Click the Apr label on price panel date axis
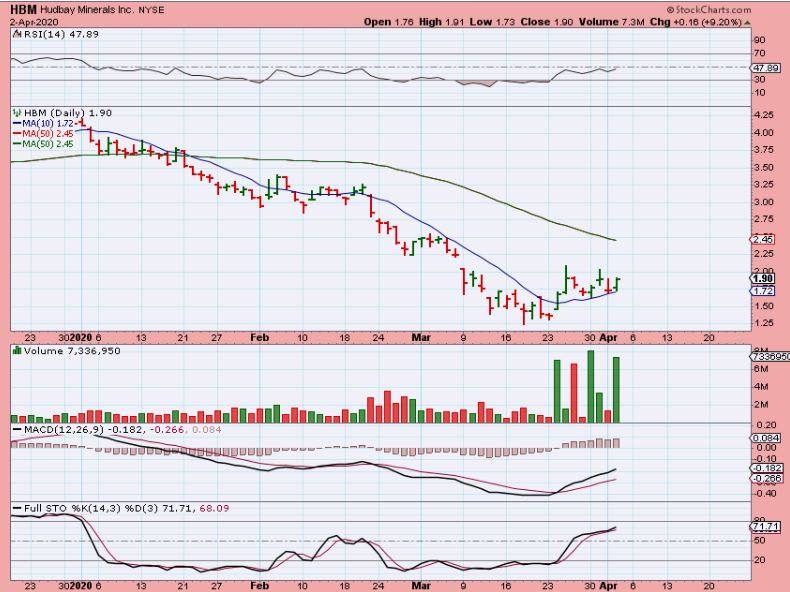790x592 pixels. click(609, 338)
